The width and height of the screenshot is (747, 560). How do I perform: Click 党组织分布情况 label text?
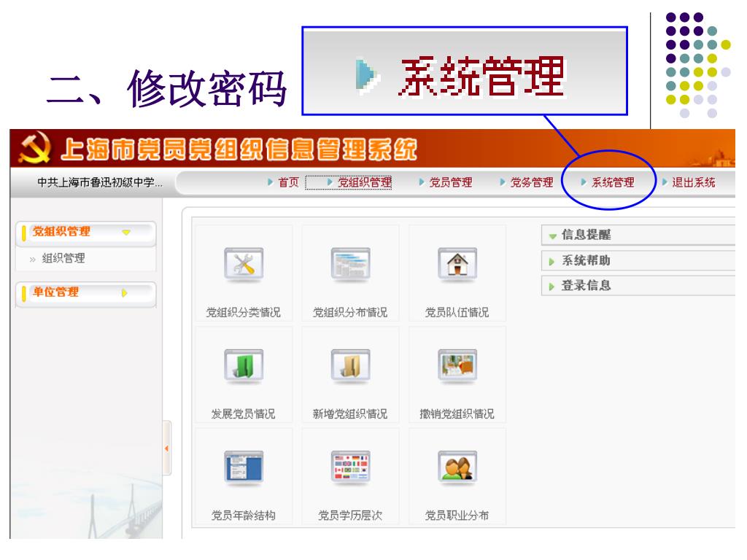coord(350,312)
